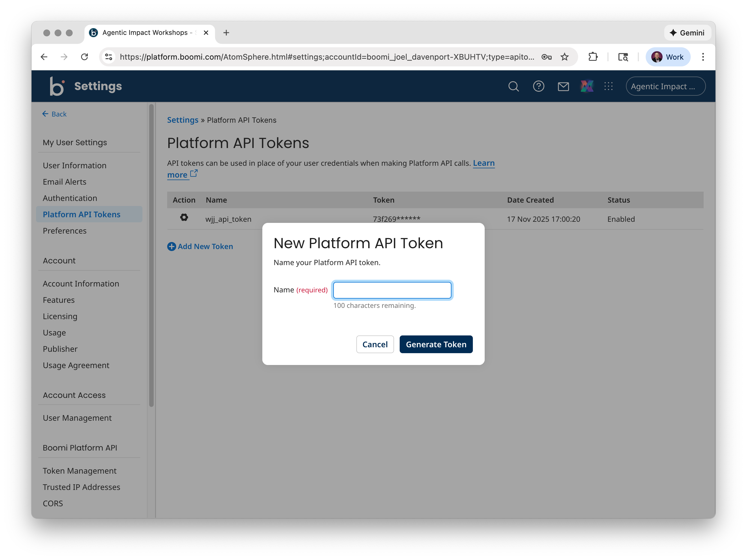Open the Agentic Impact account selector

point(665,86)
